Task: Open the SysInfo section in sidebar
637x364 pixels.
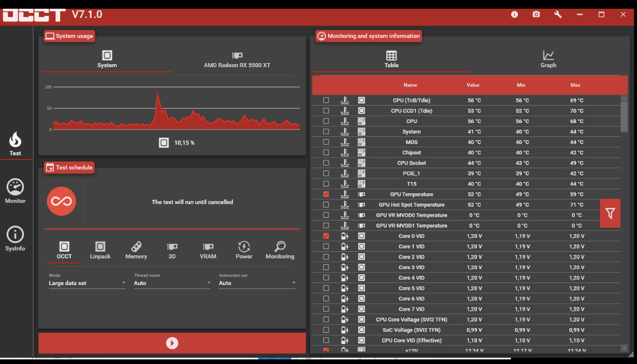Action: (15, 239)
